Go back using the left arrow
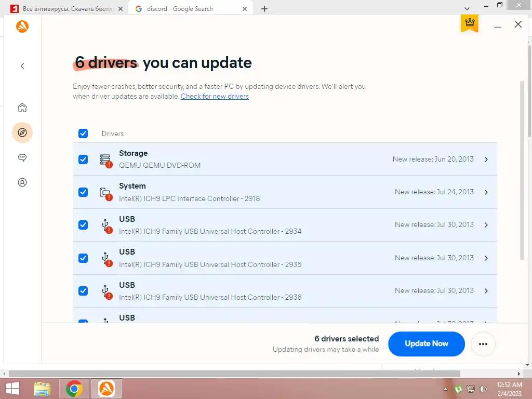This screenshot has width=532, height=399. (22, 66)
